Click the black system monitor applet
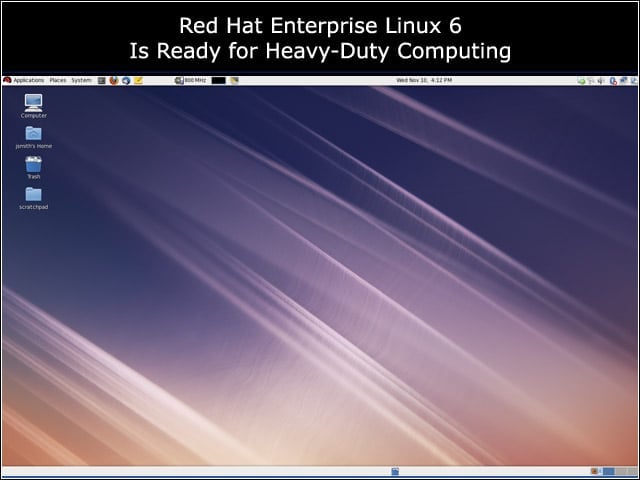This screenshot has height=480, width=640. tap(218, 80)
